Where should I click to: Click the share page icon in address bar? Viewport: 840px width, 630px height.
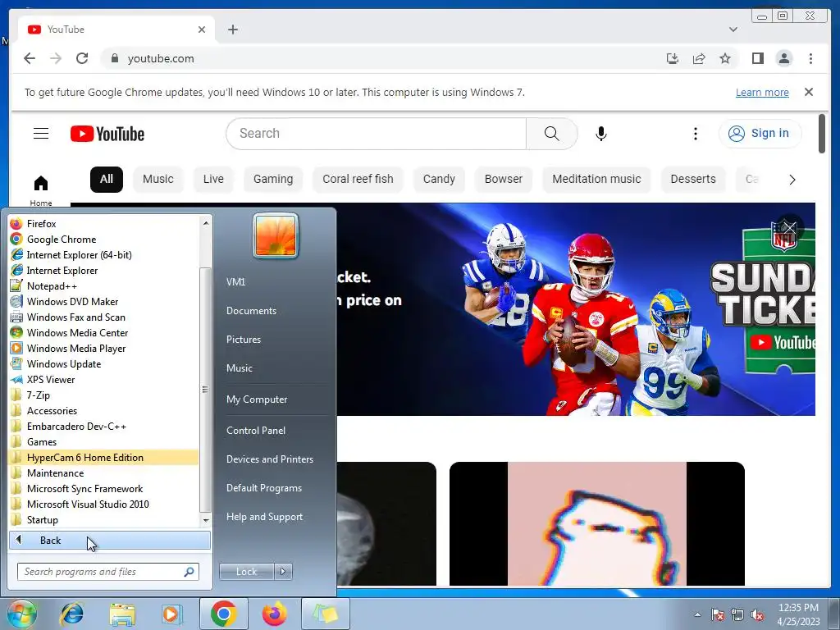(699, 58)
